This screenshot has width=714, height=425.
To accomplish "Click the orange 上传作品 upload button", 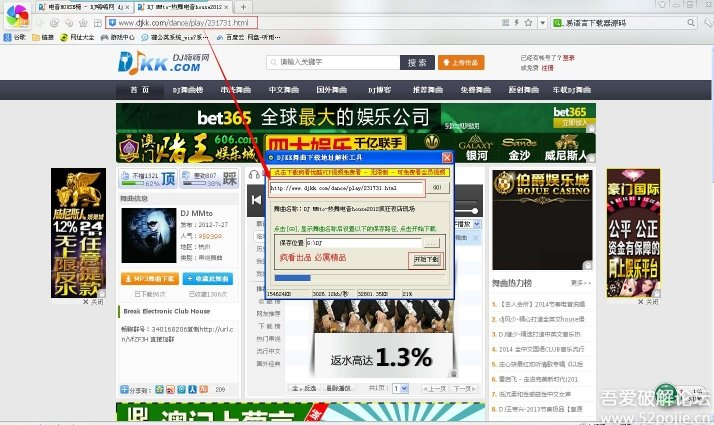I will (461, 62).
